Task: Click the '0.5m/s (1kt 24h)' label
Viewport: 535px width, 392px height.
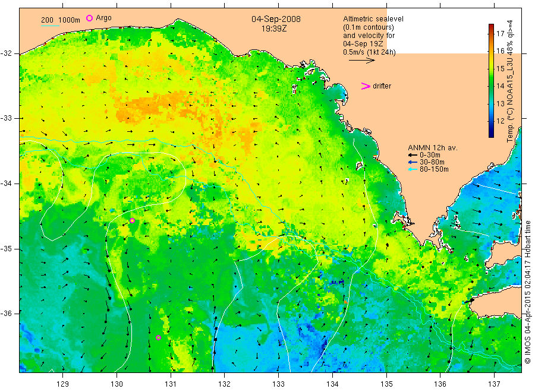Action: [370, 52]
